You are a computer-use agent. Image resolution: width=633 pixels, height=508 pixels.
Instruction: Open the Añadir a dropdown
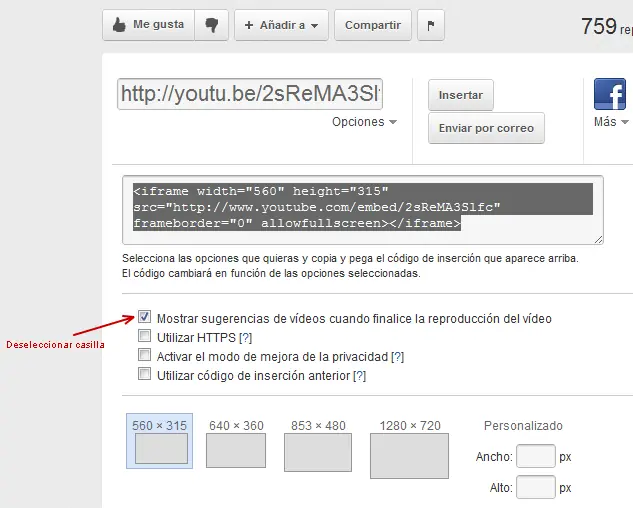(281, 25)
